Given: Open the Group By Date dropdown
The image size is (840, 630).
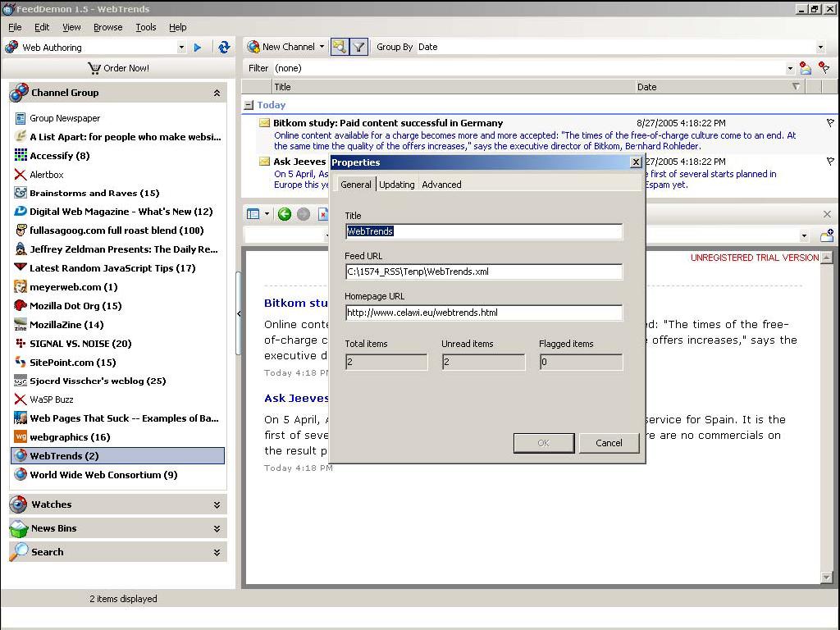Looking at the screenshot, I should (x=820, y=47).
